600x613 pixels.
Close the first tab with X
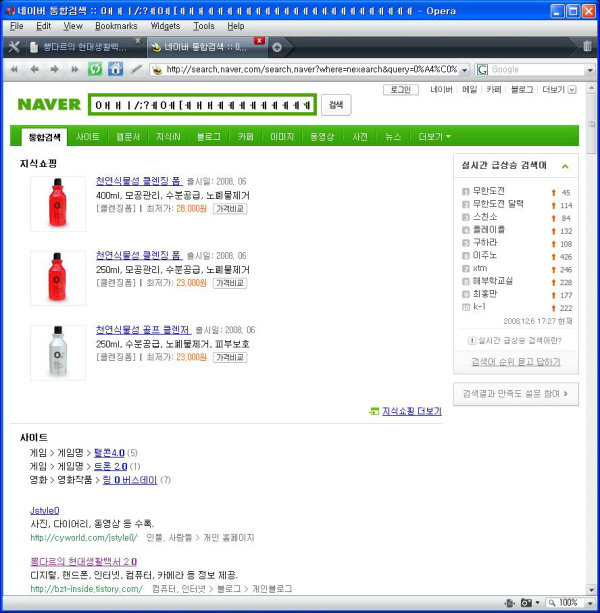click(137, 40)
